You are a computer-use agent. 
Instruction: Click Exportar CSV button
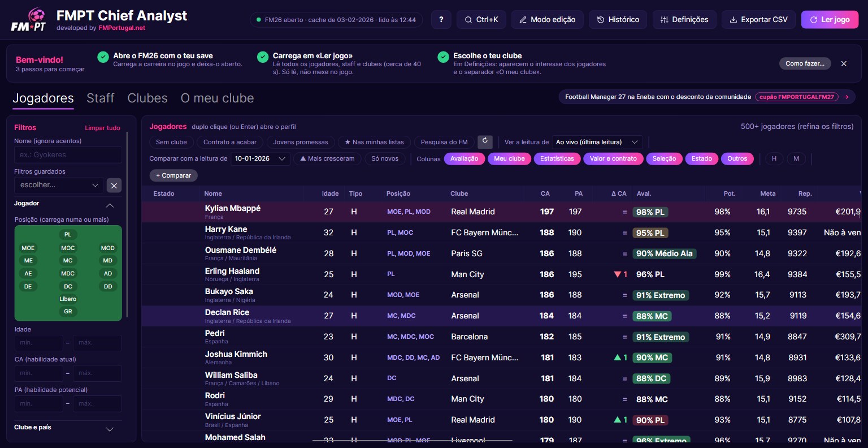coord(758,20)
